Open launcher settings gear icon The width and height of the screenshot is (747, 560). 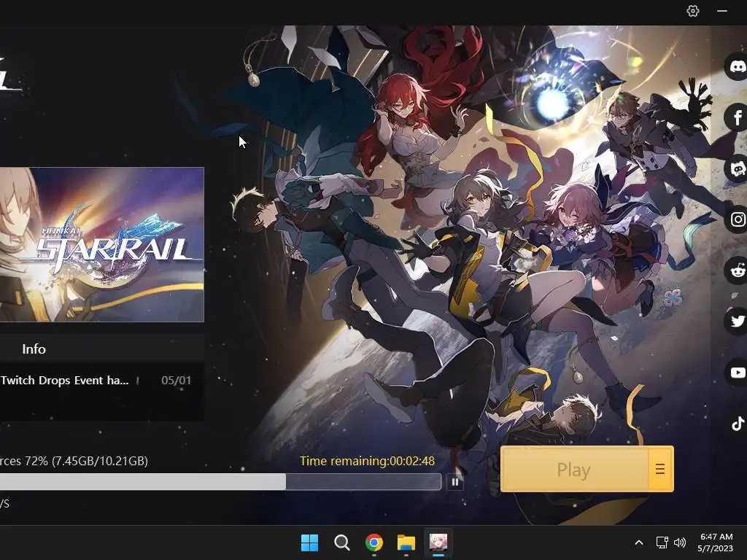click(x=693, y=11)
